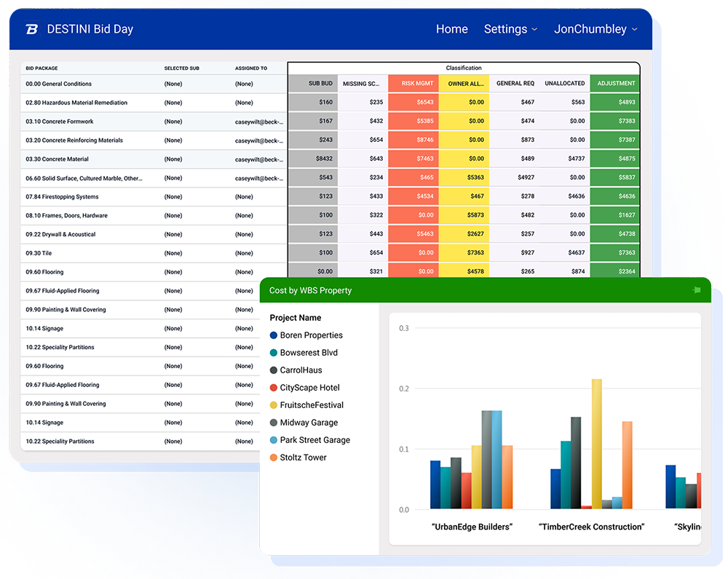728x579 pixels.
Task: Expand the Settings dropdown chevron
Action: (x=534, y=29)
